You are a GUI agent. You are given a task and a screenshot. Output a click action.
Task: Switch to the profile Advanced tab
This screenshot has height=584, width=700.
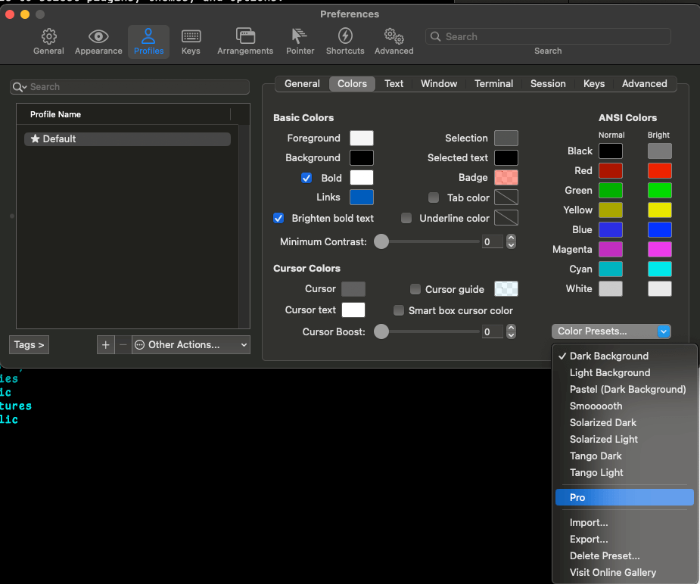click(x=645, y=84)
